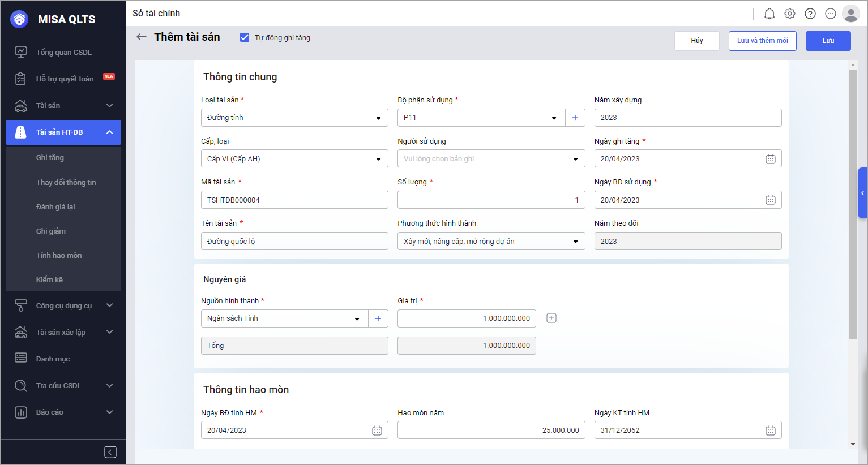Open the settings gear icon
The image size is (868, 465).
pyautogui.click(x=790, y=14)
